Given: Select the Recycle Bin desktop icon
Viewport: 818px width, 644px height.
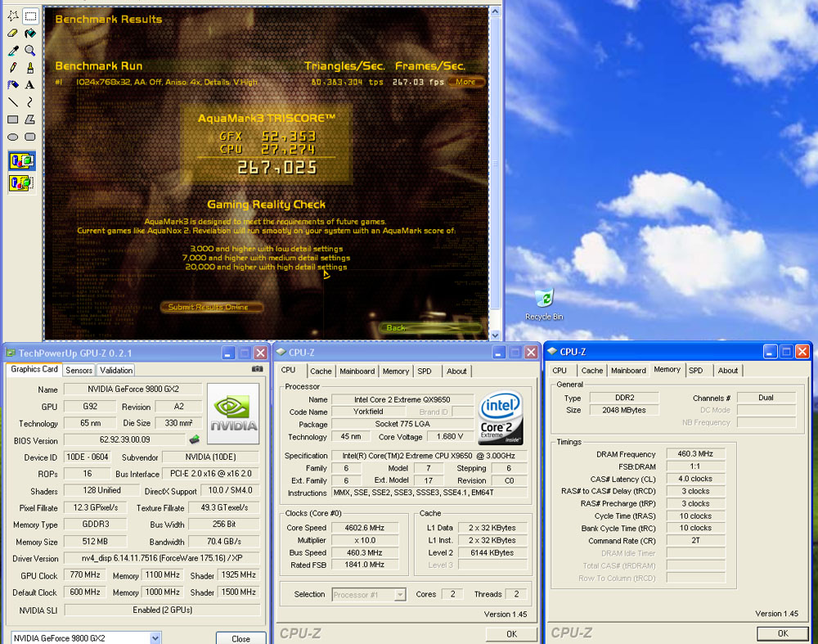Looking at the screenshot, I should (x=544, y=304).
